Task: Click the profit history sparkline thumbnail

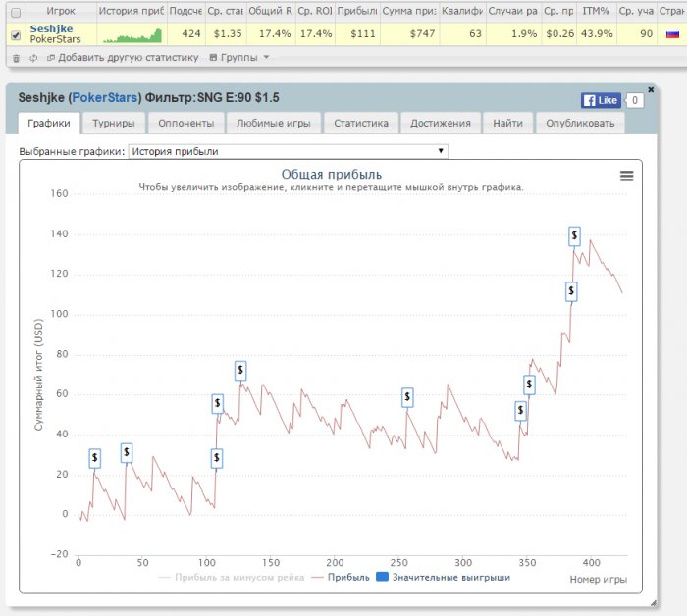Action: click(132, 35)
